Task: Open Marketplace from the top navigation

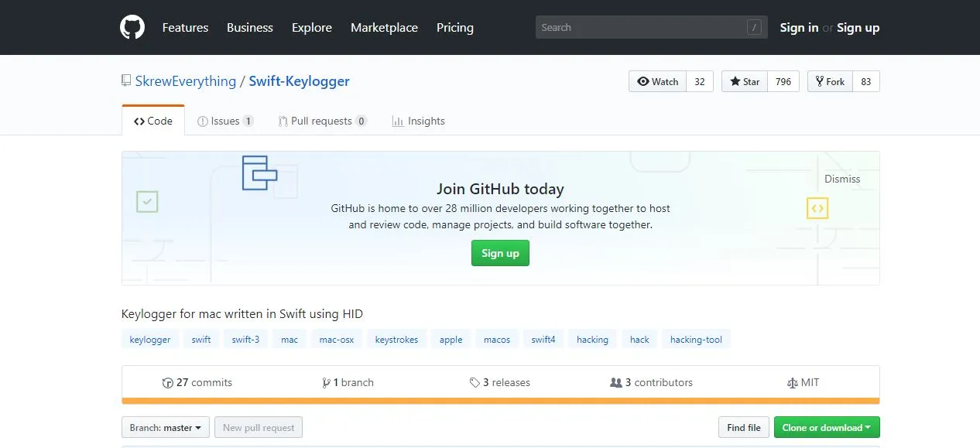Action: (x=384, y=27)
